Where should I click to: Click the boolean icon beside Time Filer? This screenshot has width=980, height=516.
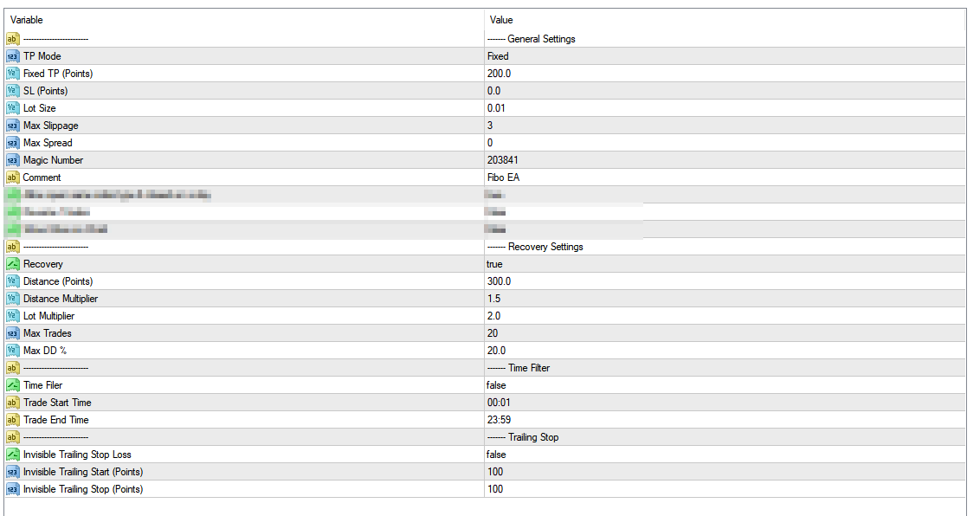[x=12, y=385]
